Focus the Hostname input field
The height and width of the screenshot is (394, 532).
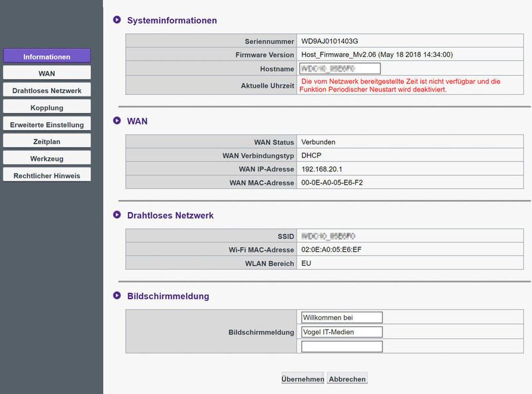(x=340, y=68)
